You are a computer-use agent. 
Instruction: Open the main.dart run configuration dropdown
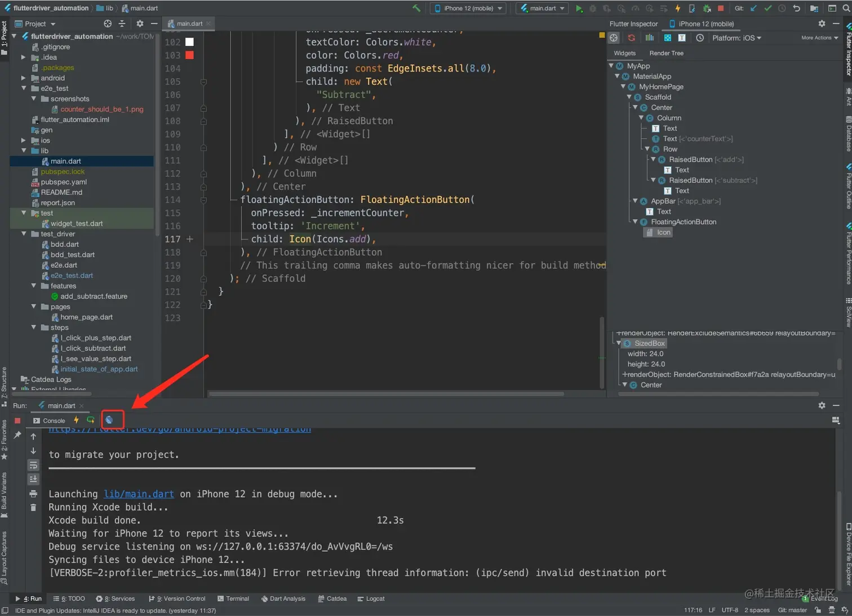(542, 8)
